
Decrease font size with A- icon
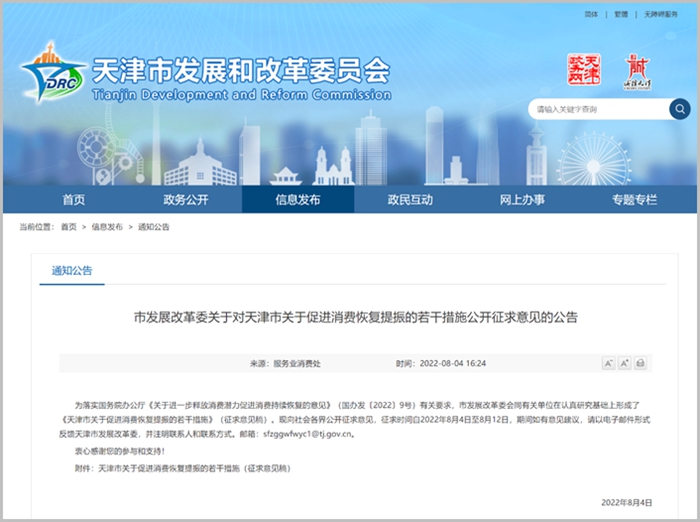pyautogui.click(x=608, y=363)
